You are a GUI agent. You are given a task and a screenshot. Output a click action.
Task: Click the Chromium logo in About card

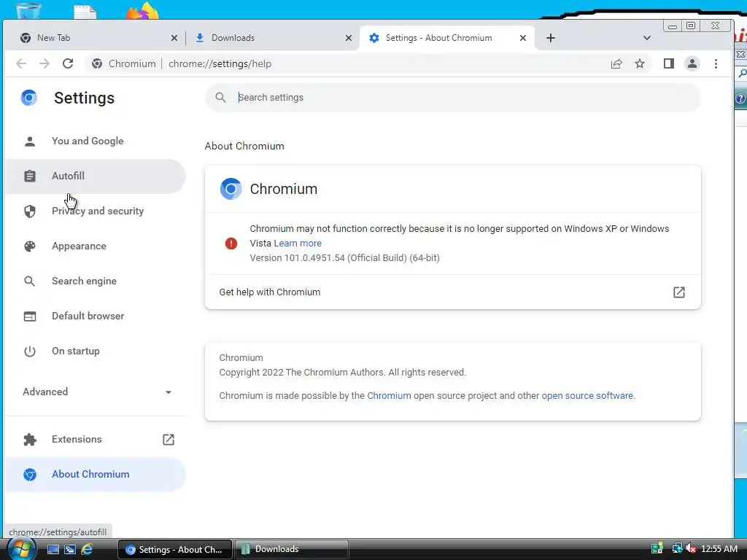coord(231,189)
